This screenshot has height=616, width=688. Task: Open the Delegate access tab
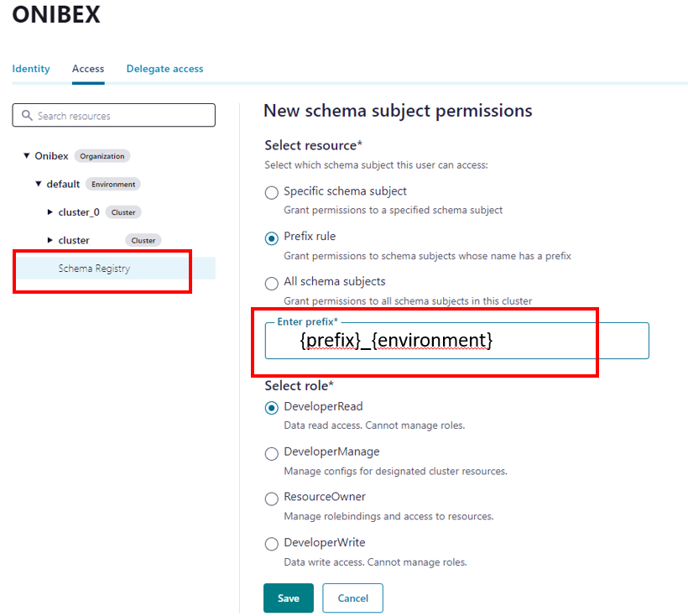coord(164,69)
